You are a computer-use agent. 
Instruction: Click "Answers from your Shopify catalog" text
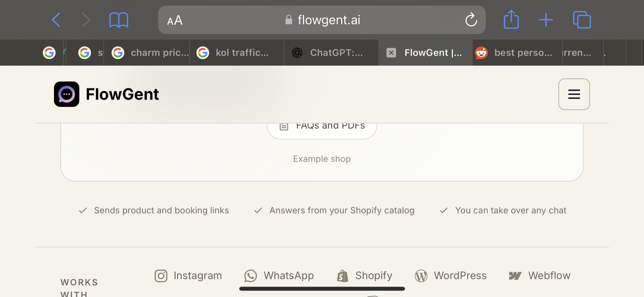[x=342, y=210]
